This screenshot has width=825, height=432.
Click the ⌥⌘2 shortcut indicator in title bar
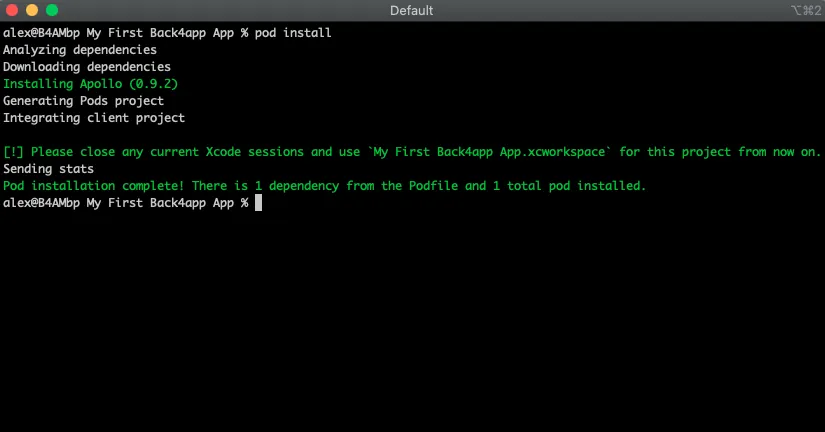(x=806, y=11)
